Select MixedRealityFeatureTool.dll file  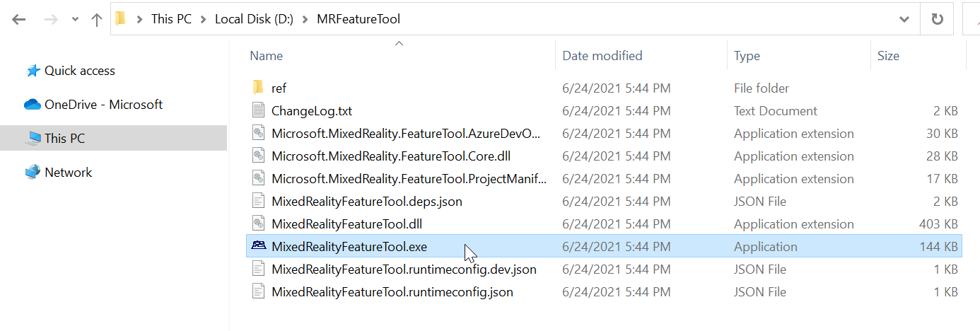pyautogui.click(x=346, y=224)
